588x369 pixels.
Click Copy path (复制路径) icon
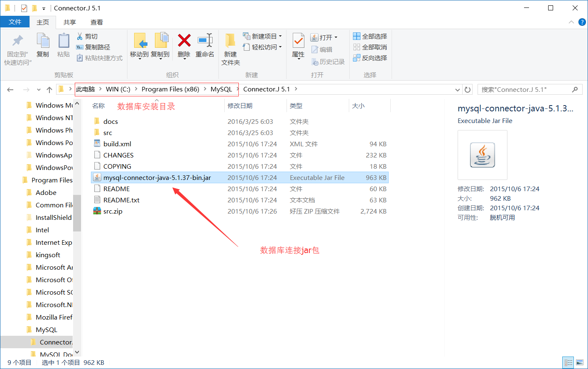click(x=80, y=47)
